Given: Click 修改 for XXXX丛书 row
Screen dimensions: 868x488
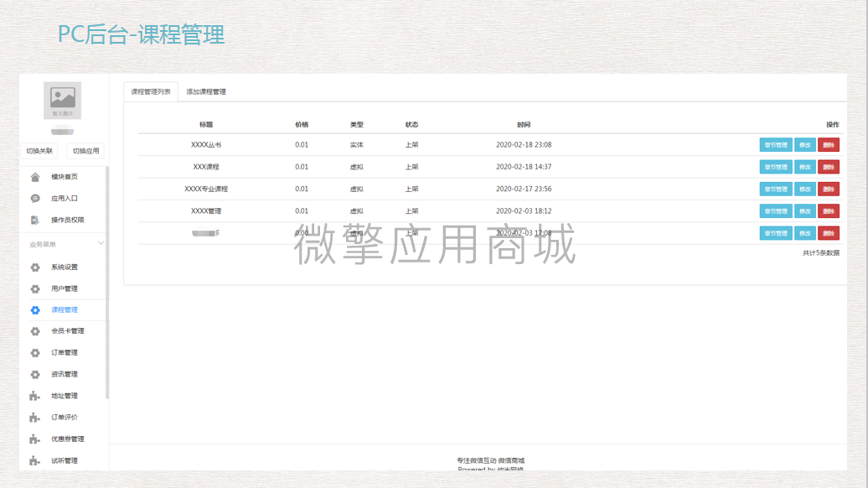Looking at the screenshot, I should click(x=805, y=144).
